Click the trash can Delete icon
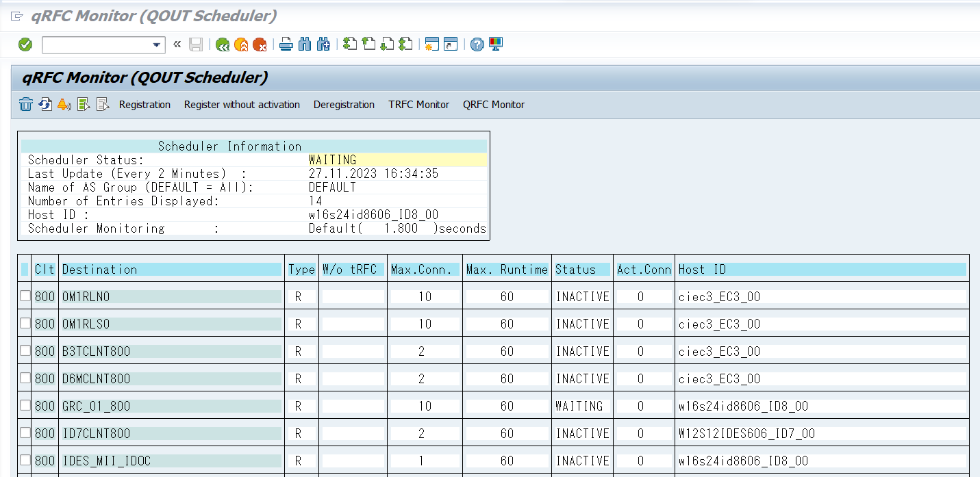 26,105
